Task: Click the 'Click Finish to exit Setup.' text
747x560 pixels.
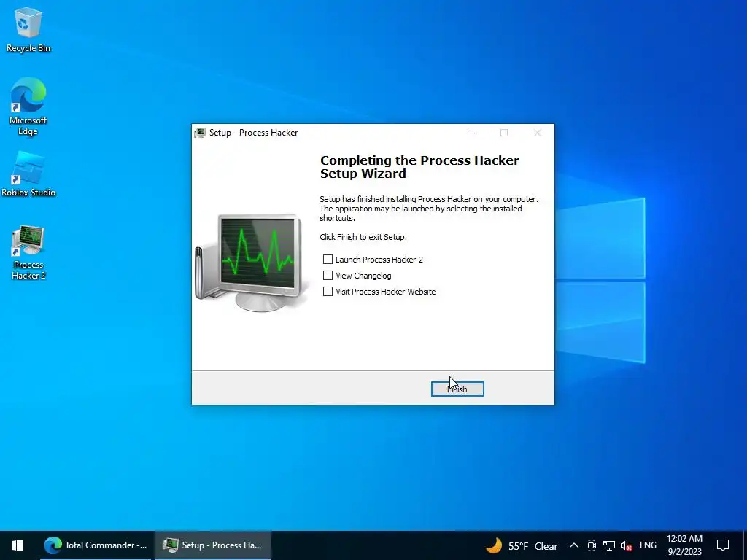Action: (x=363, y=237)
